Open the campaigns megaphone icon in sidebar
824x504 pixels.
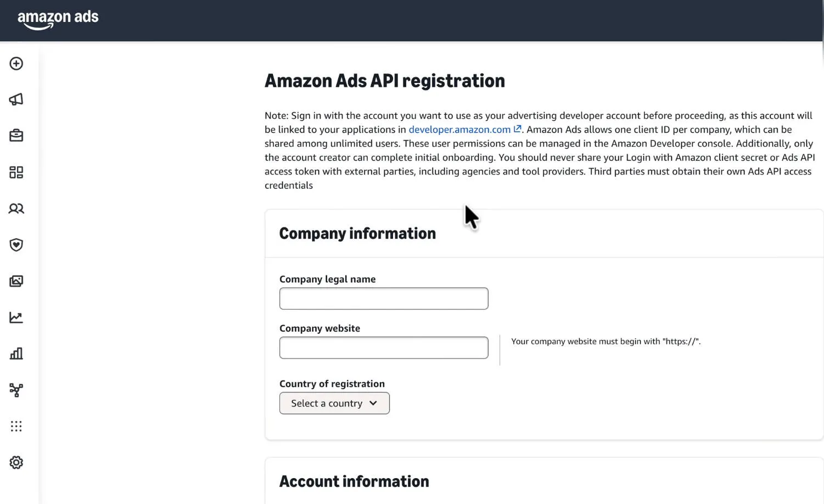pyautogui.click(x=16, y=99)
